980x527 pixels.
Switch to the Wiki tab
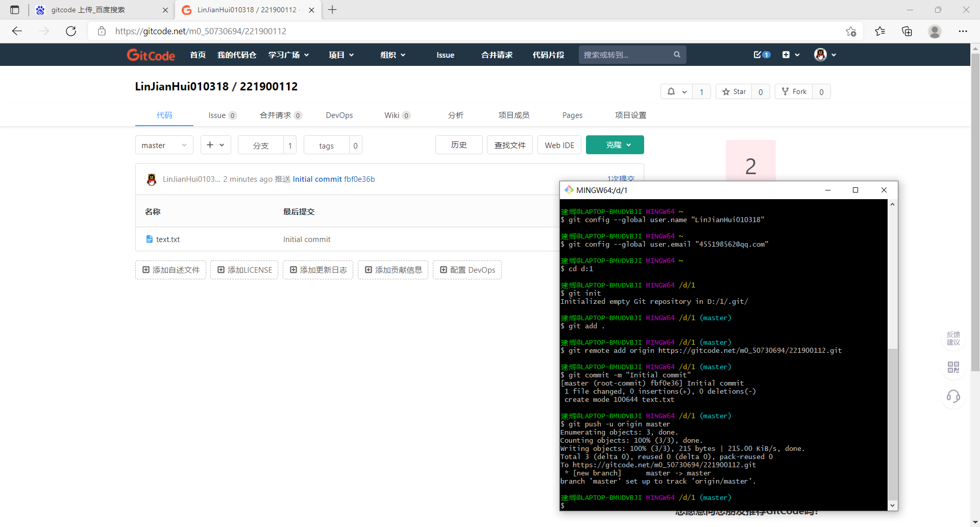tap(397, 115)
